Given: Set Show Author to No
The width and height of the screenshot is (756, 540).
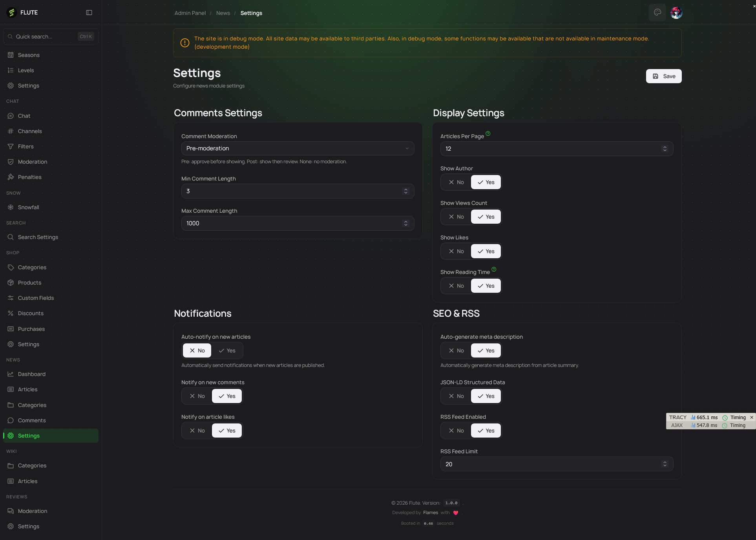Looking at the screenshot, I should click(x=456, y=182).
